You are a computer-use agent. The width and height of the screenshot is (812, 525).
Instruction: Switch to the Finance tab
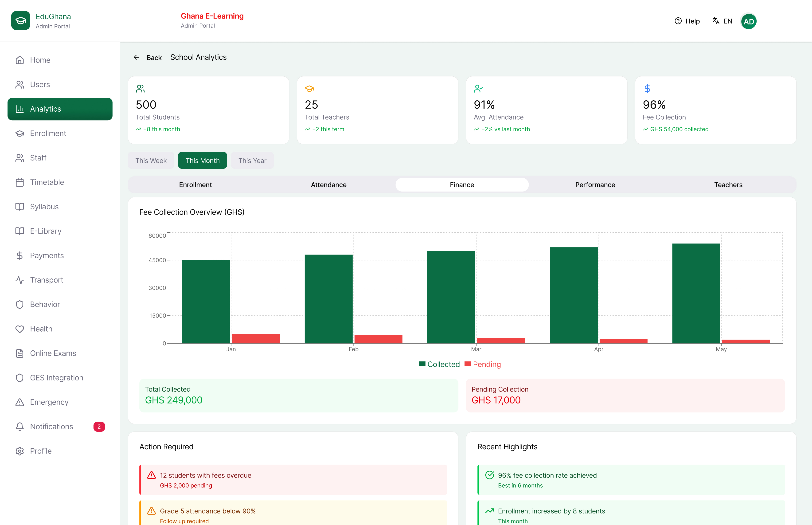(x=462, y=185)
